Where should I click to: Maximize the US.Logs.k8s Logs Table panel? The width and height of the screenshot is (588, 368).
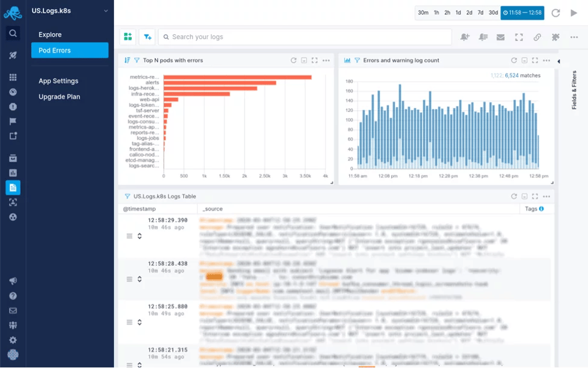point(535,197)
